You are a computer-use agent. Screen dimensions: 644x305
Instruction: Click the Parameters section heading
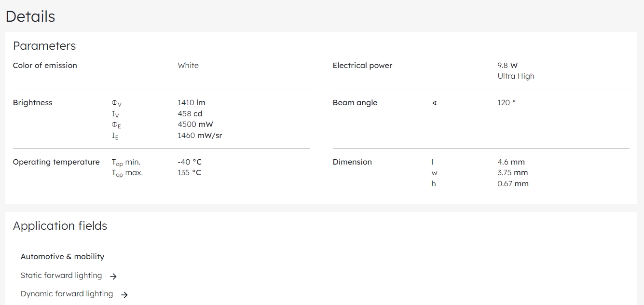coord(44,46)
